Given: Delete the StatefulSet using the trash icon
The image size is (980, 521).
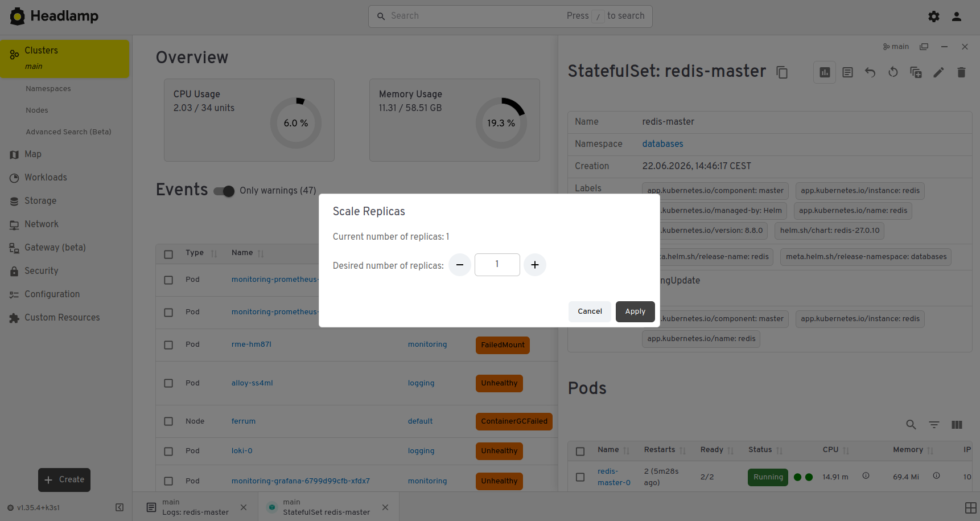Looking at the screenshot, I should pyautogui.click(x=961, y=72).
